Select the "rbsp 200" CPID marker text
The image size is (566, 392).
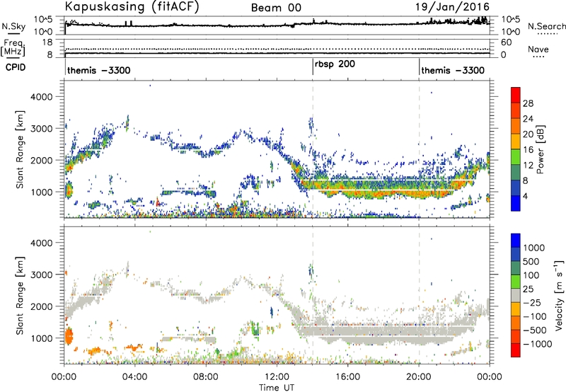335,64
